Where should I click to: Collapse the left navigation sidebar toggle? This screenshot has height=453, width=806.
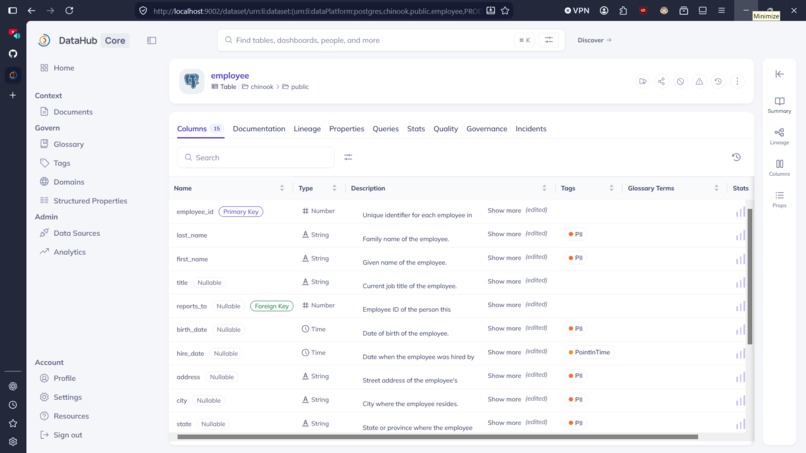pos(152,40)
